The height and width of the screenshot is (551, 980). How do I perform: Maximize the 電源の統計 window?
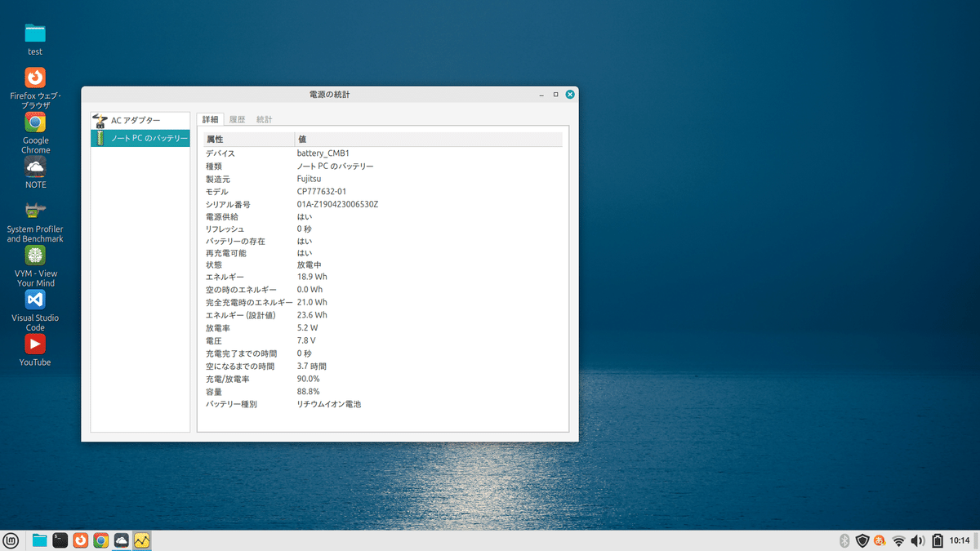pyautogui.click(x=556, y=95)
